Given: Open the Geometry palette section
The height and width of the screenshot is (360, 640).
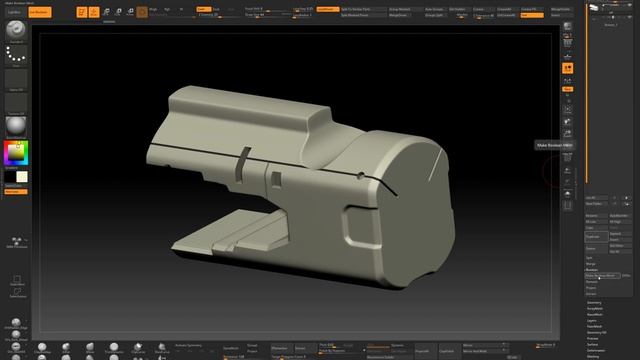Looking at the screenshot, I should pos(594,303).
